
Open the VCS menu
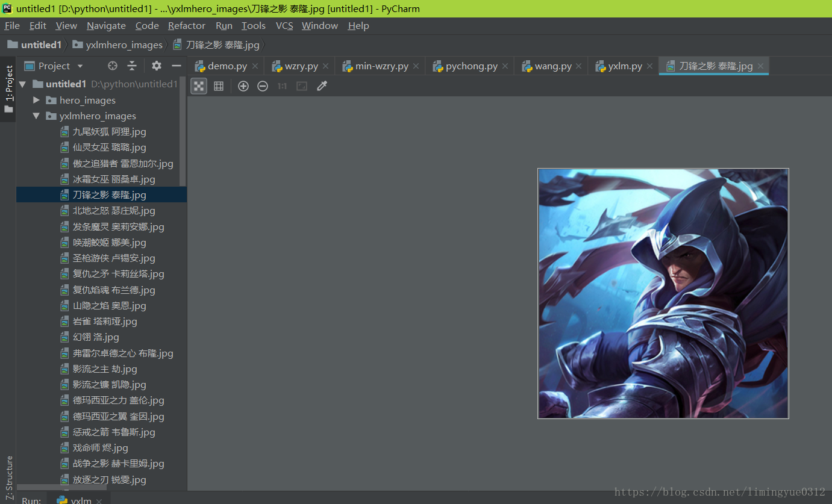(284, 25)
